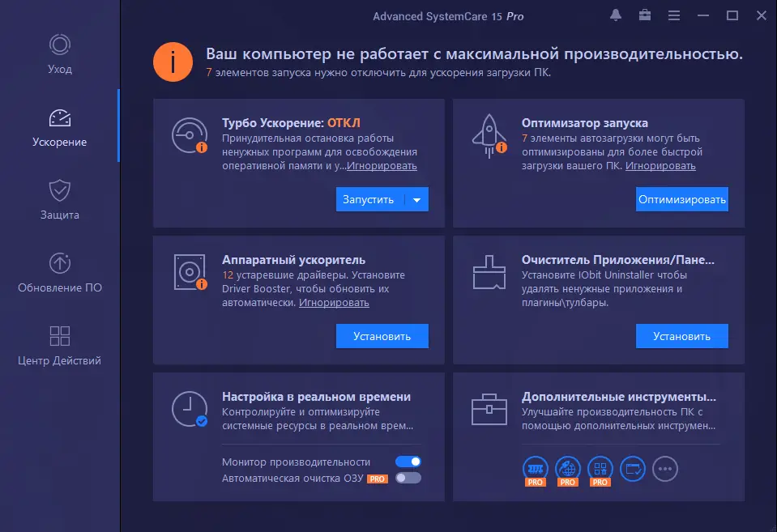Enable the Автоматическая очистка ОЗУ toggle
The width and height of the screenshot is (777, 532).
(x=408, y=478)
